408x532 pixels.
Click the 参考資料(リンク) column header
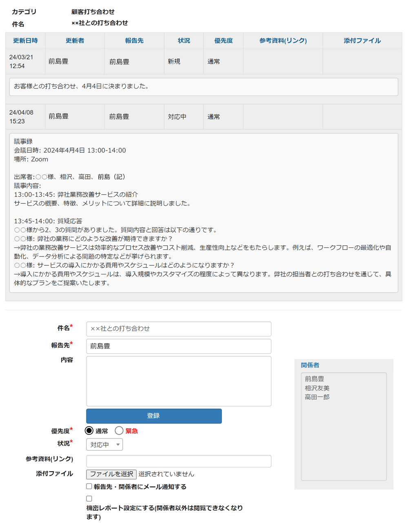283,41
